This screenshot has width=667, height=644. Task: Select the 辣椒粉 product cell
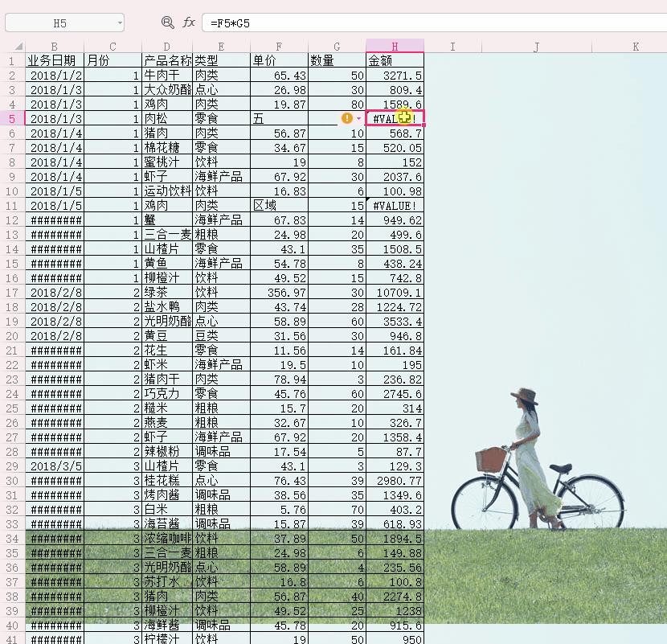click(x=167, y=452)
